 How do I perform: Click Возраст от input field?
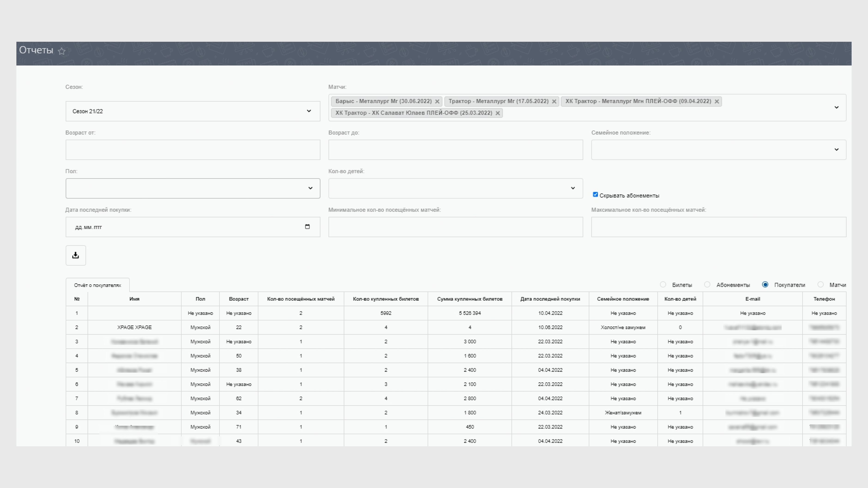point(193,149)
